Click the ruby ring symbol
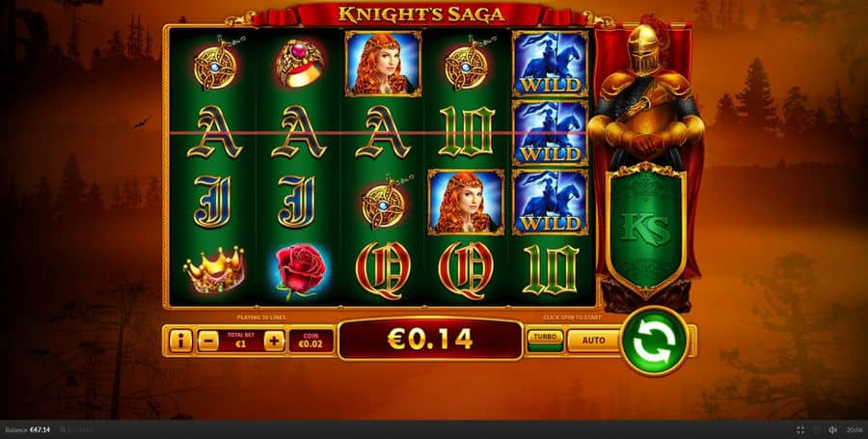Viewport: 868px width, 439px height. (300, 64)
